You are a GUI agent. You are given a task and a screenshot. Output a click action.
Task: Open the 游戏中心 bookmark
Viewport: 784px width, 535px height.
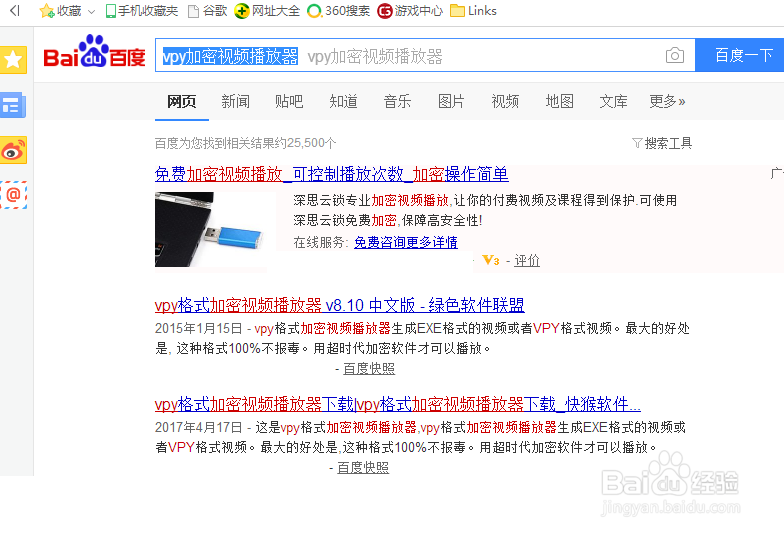tap(410, 11)
